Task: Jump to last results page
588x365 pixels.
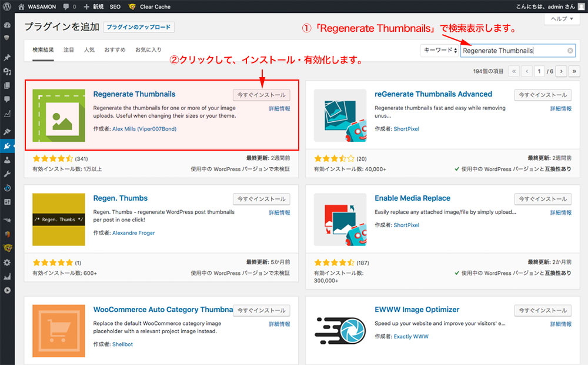Action: pyautogui.click(x=574, y=71)
